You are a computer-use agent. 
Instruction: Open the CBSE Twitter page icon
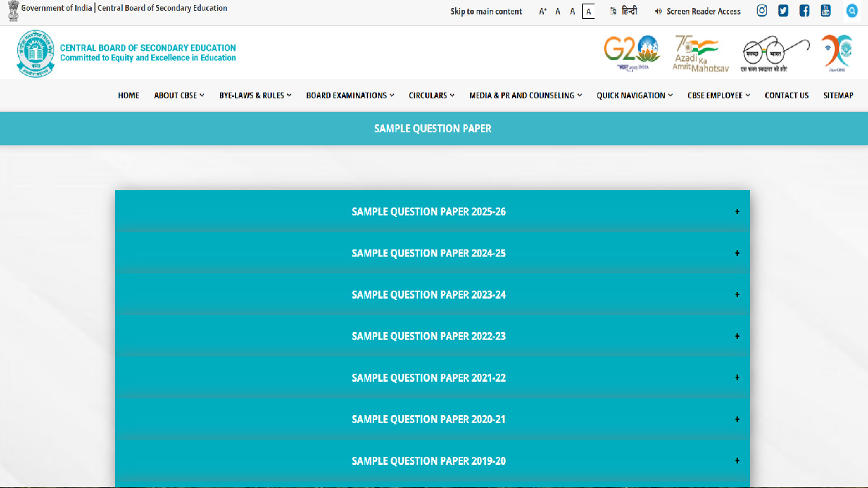tap(783, 11)
